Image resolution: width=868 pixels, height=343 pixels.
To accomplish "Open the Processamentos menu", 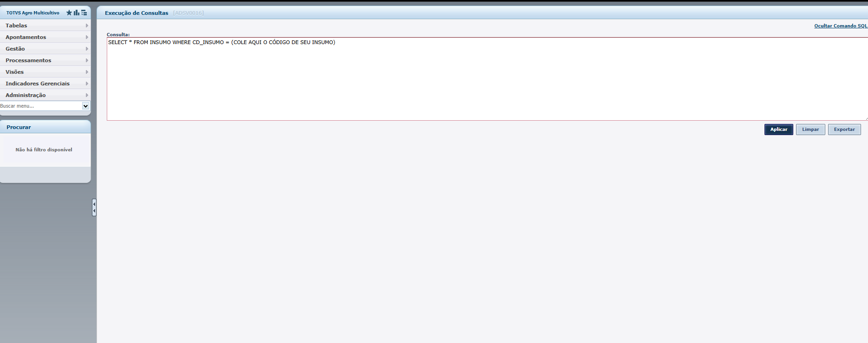I will pyautogui.click(x=45, y=60).
